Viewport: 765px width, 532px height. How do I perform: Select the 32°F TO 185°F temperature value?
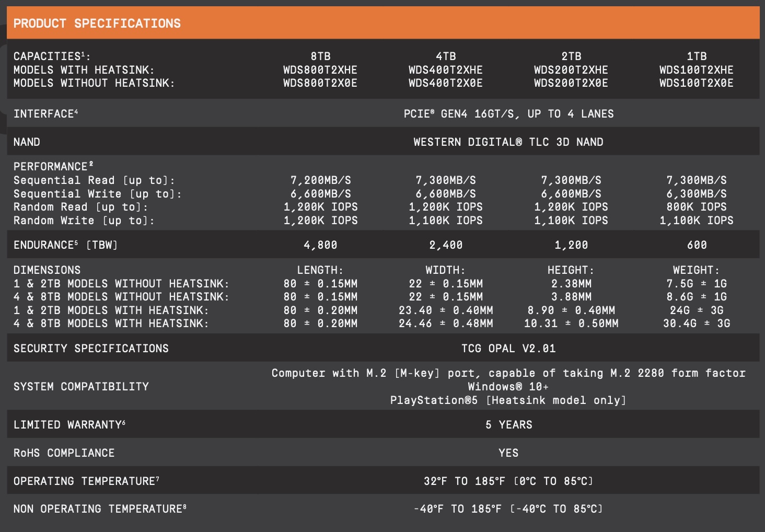tap(508, 481)
